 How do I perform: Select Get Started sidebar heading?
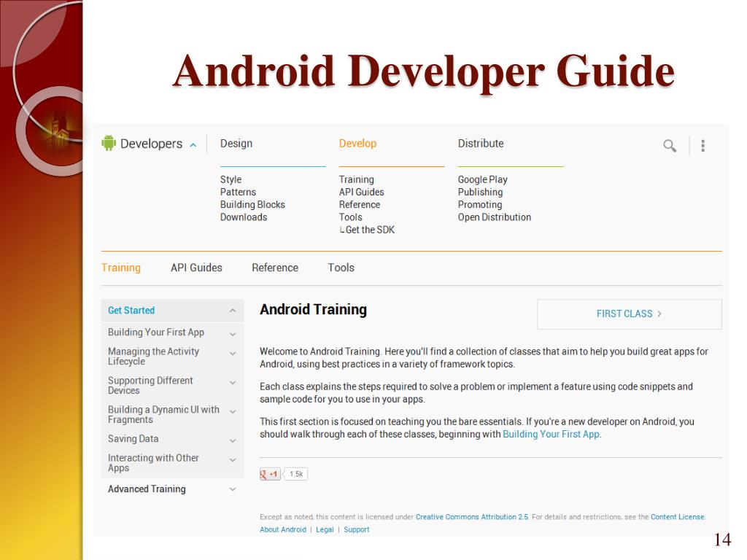131,311
